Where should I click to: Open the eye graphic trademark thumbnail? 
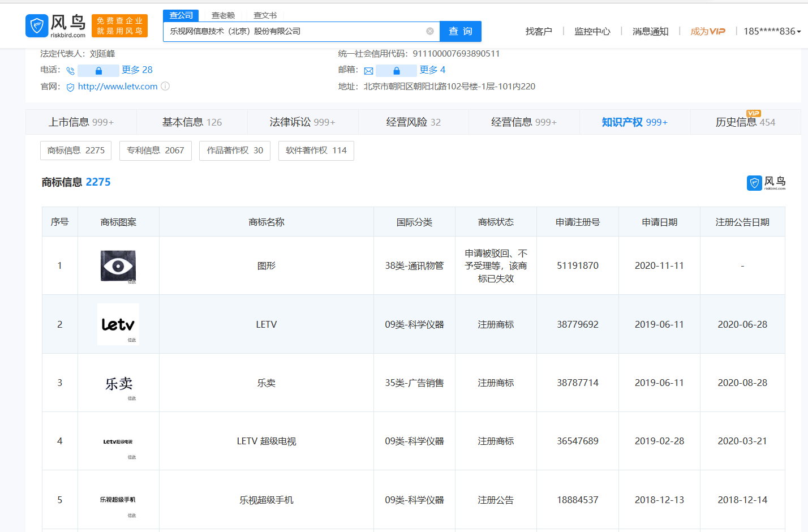118,266
